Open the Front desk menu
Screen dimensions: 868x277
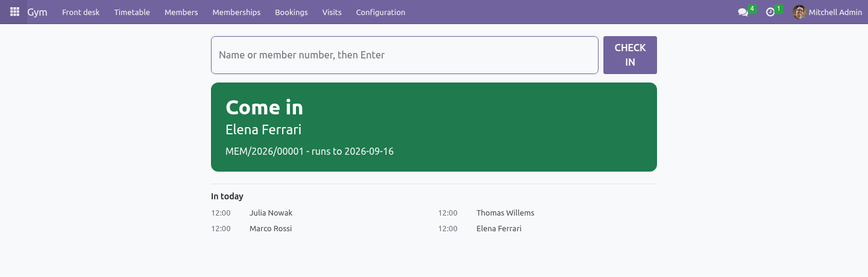tap(81, 12)
